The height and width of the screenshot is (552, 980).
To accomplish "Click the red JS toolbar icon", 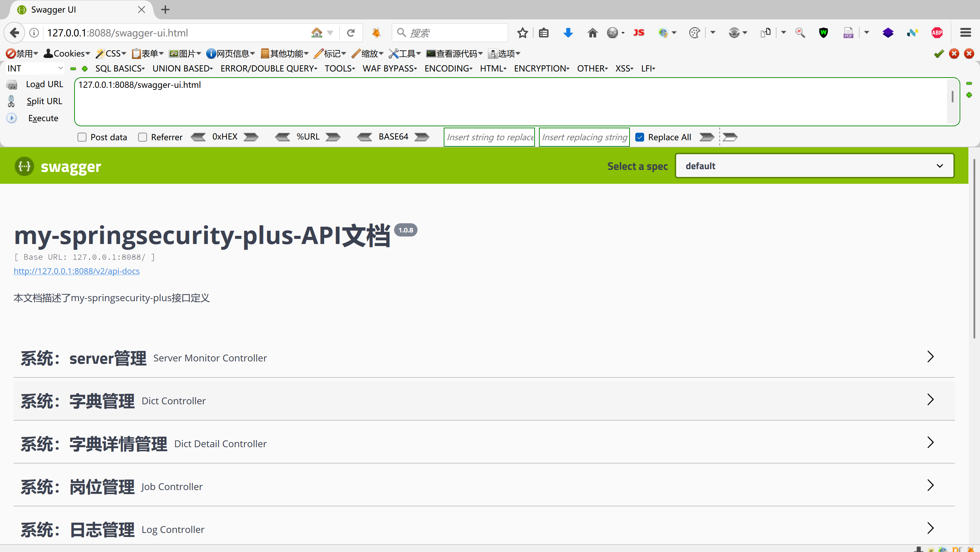I will (x=638, y=33).
